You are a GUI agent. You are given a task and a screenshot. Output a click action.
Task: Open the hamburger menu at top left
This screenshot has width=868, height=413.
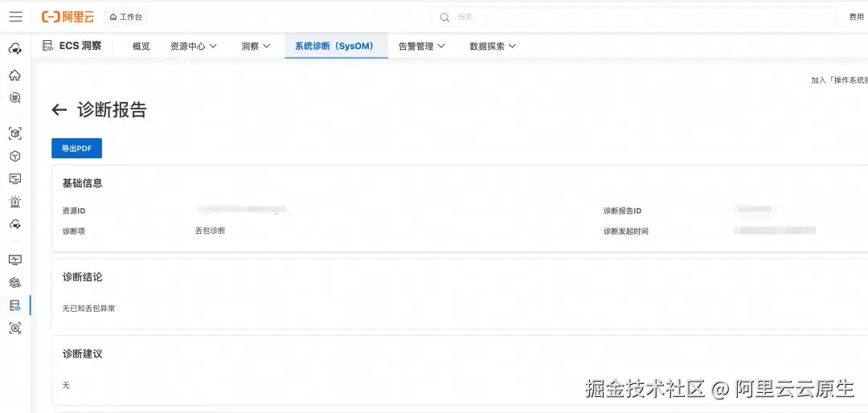(16, 17)
